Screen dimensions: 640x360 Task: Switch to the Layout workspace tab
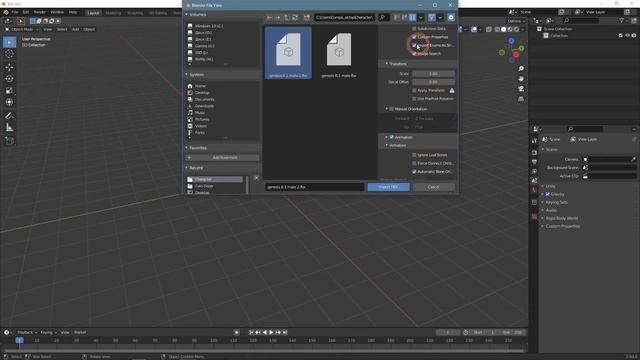pos(93,13)
